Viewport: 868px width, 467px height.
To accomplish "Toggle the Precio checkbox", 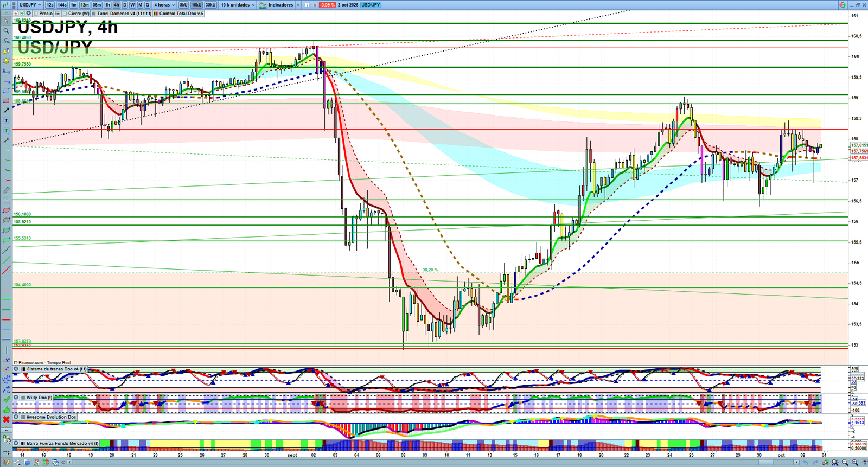I will tap(36, 14).
